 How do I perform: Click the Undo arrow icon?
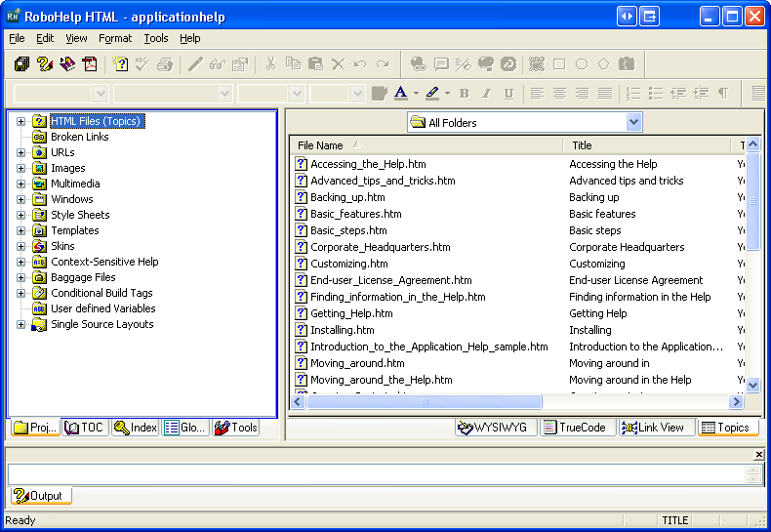pos(360,63)
